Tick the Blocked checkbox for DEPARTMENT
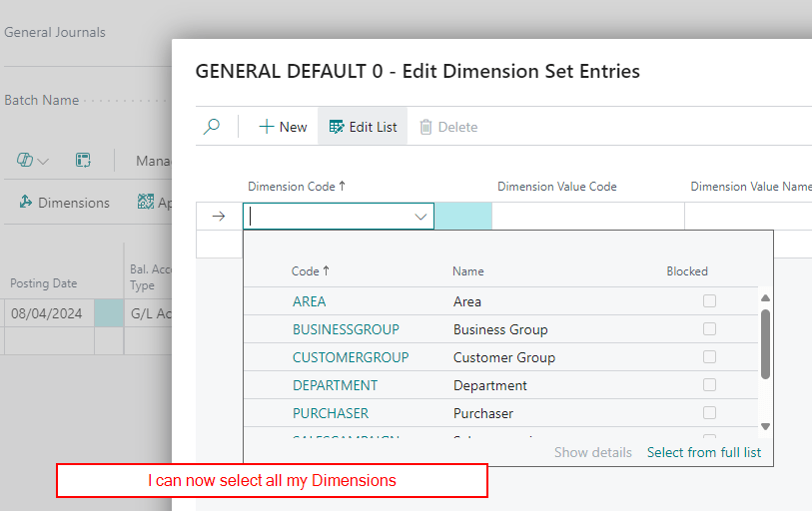This screenshot has height=511, width=812. point(709,384)
